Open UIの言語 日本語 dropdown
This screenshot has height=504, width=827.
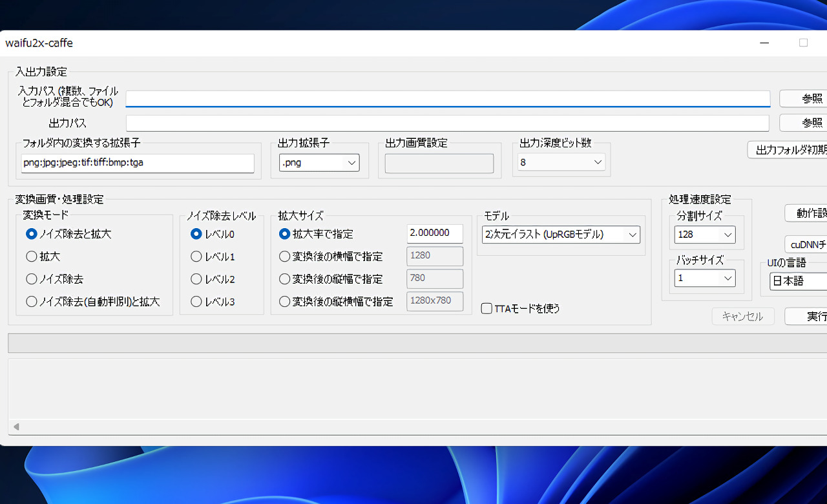tap(798, 282)
